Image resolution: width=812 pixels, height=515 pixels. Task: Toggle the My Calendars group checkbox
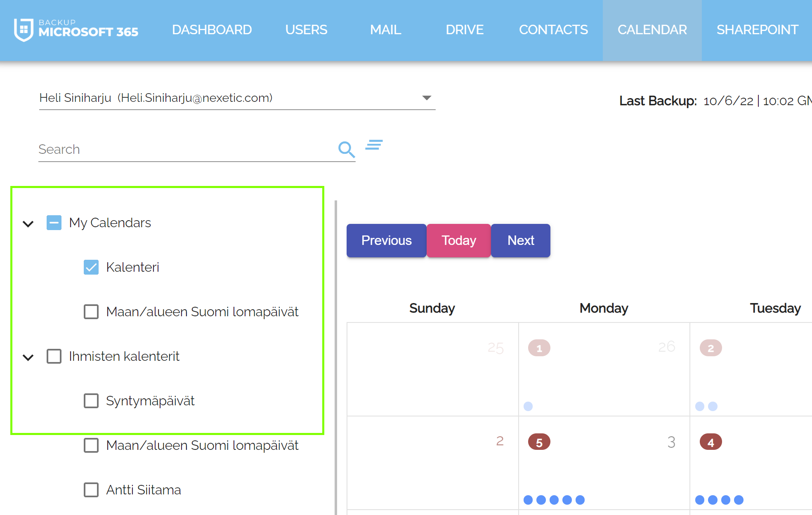[54, 223]
